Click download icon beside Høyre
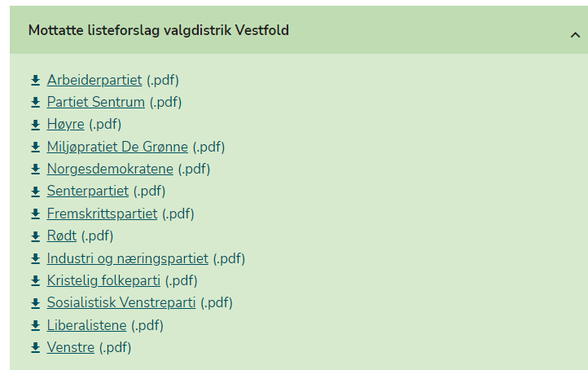This screenshot has height=370, width=588. pyautogui.click(x=35, y=125)
